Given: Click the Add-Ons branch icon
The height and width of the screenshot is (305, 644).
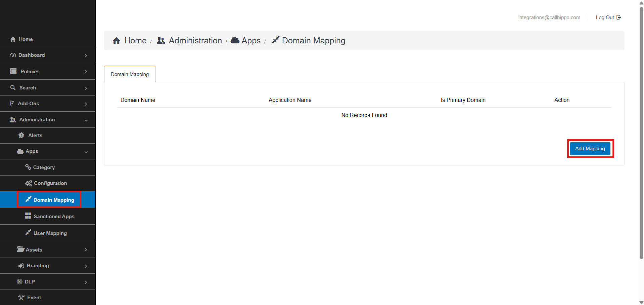Looking at the screenshot, I should click(x=12, y=103).
